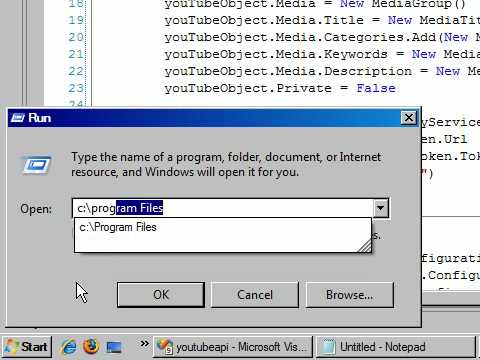The width and height of the screenshot is (480, 360).
Task: Close the Run dialog with X button
Action: click(409, 118)
